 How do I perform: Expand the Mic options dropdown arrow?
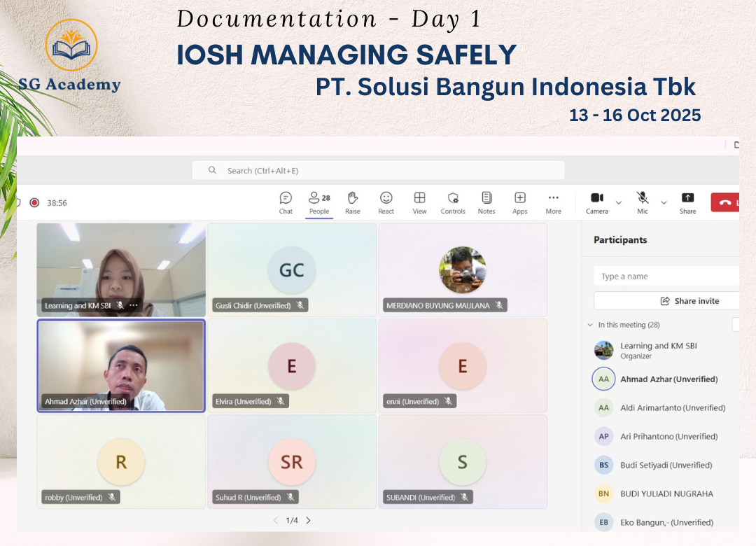click(x=664, y=203)
